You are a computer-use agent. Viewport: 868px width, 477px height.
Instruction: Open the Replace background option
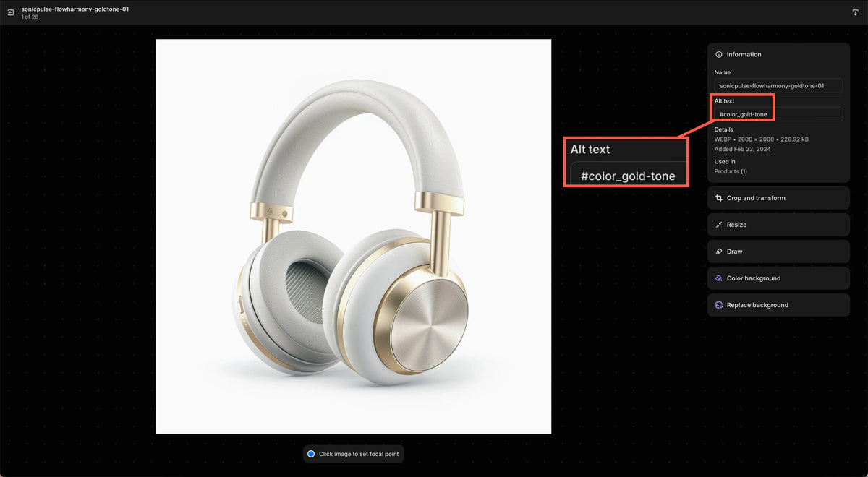click(x=778, y=305)
